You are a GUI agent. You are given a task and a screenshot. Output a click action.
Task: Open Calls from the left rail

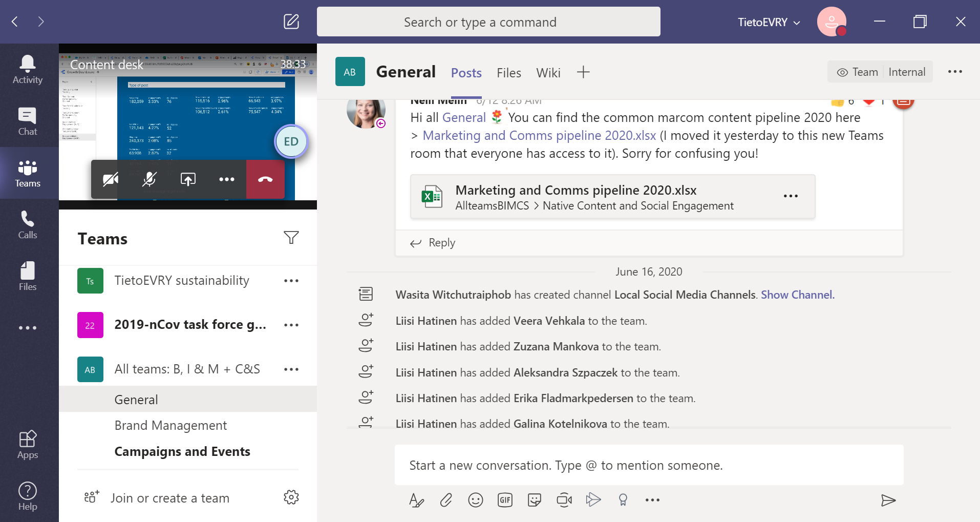[x=28, y=225]
